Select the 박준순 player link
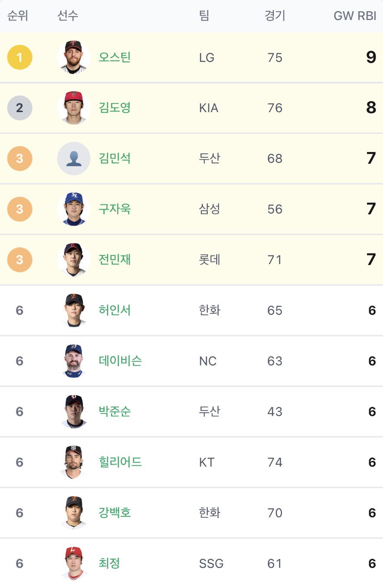The width and height of the screenshot is (383, 588). tap(115, 412)
